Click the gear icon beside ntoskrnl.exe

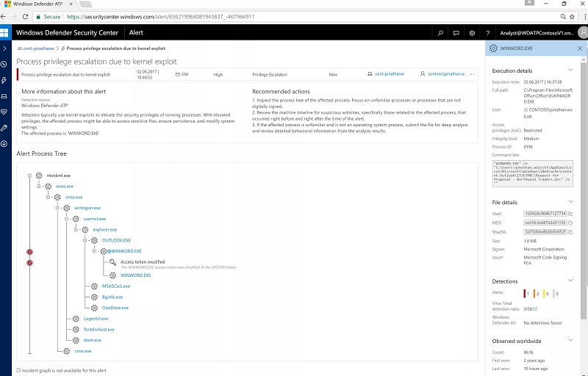39,176
